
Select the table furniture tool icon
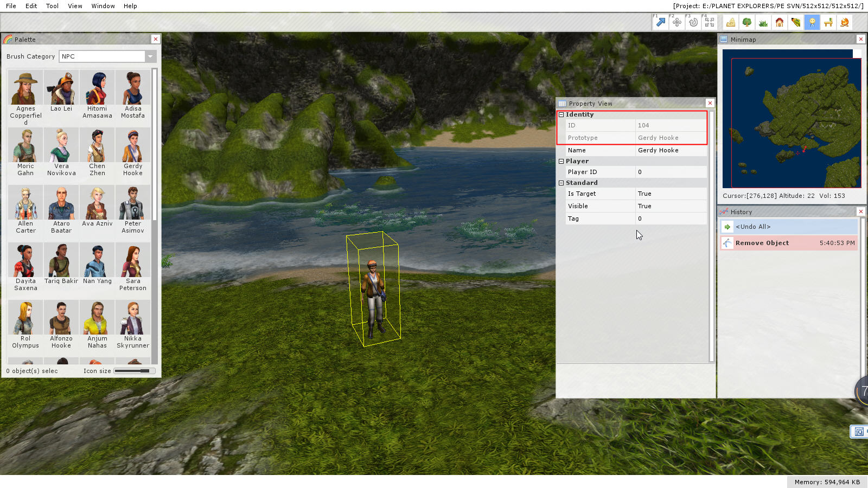(x=828, y=22)
